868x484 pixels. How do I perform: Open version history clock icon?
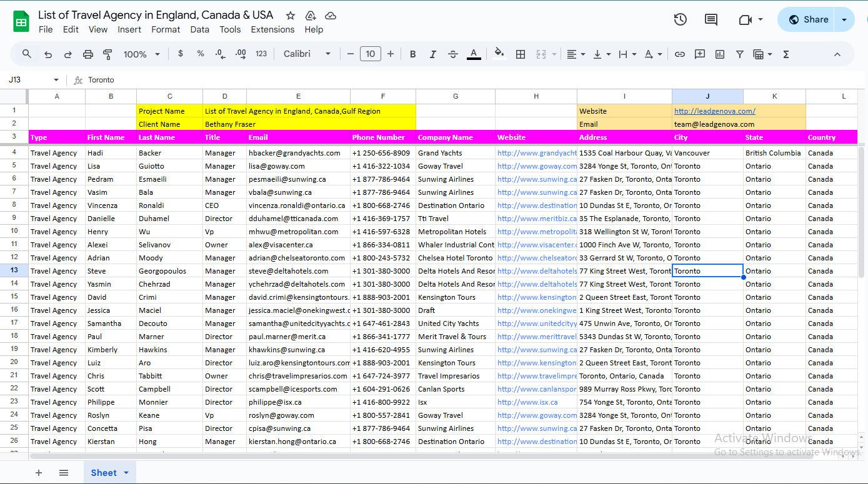coord(681,19)
